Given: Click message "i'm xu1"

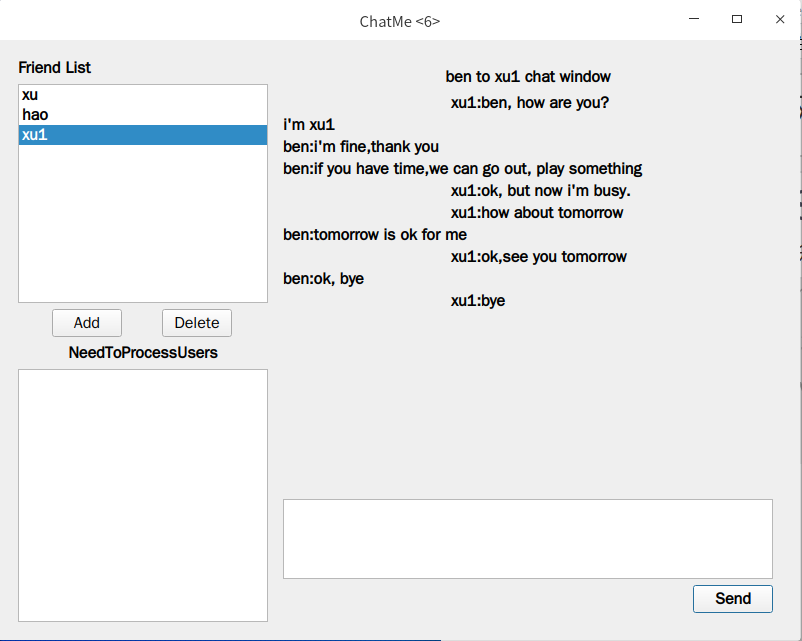Looking at the screenshot, I should coord(309,125).
